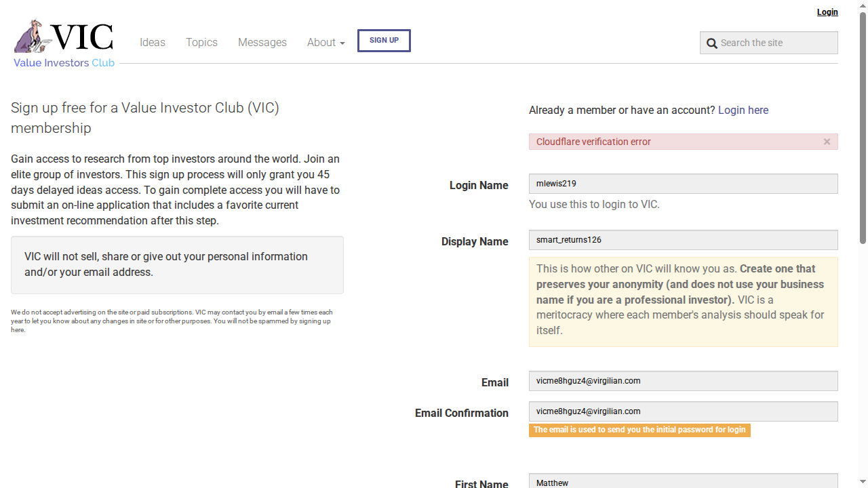868x488 pixels.
Task: Click the Value Investors Club text logo
Action: point(64,63)
